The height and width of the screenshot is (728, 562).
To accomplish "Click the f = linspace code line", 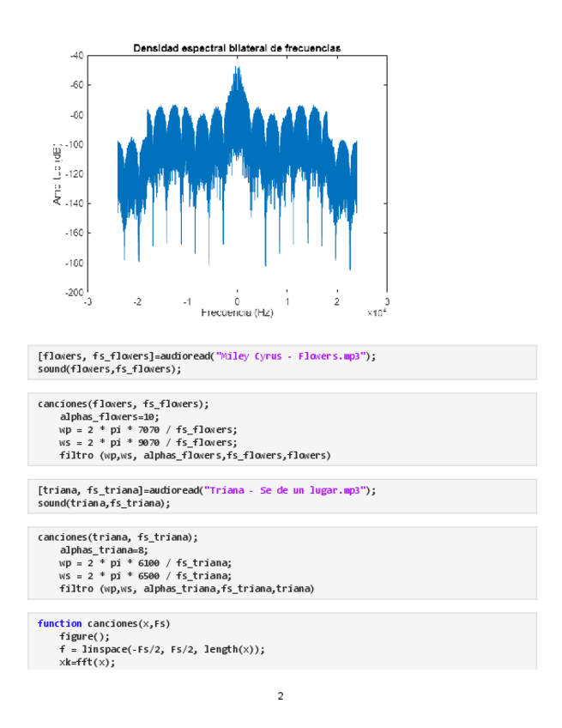I will tap(162, 650).
